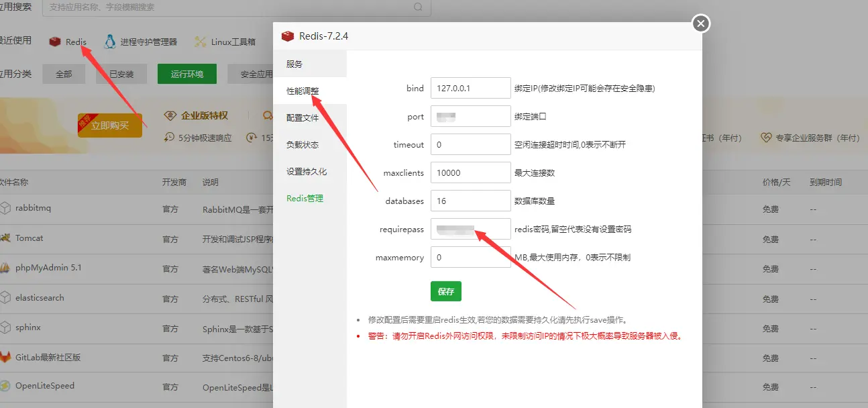The image size is (868, 408).
Task: Switch to the 服务 tab
Action: 294,64
